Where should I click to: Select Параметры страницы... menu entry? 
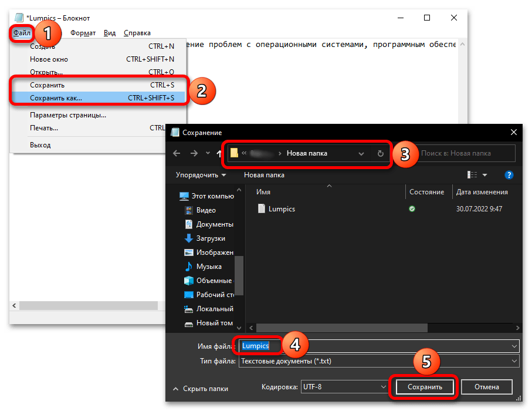click(67, 115)
